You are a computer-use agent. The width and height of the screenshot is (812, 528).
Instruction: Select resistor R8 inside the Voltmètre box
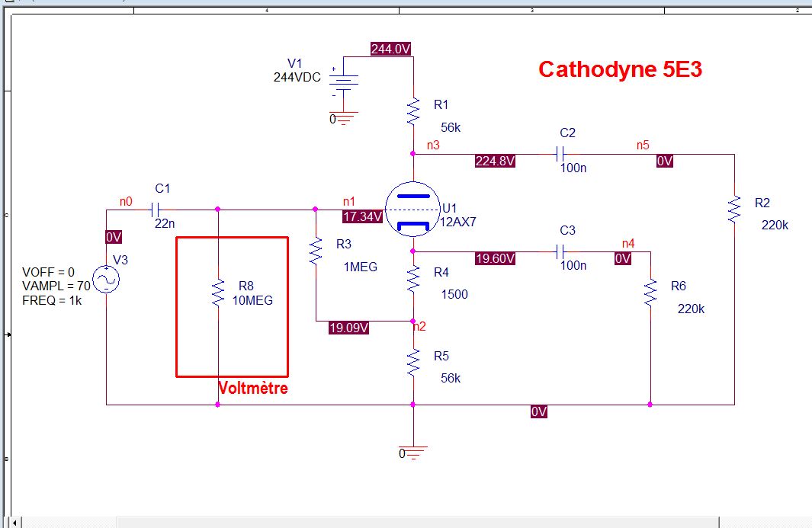218,291
